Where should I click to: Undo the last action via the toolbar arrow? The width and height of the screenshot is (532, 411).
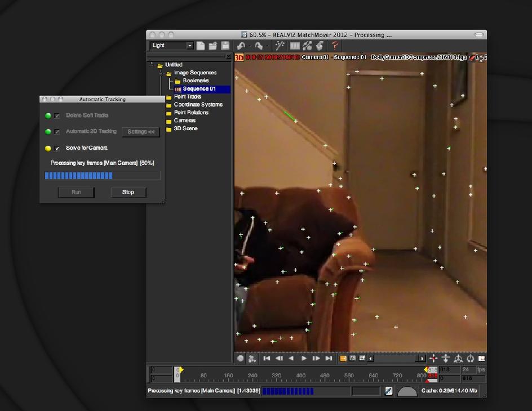click(241, 46)
